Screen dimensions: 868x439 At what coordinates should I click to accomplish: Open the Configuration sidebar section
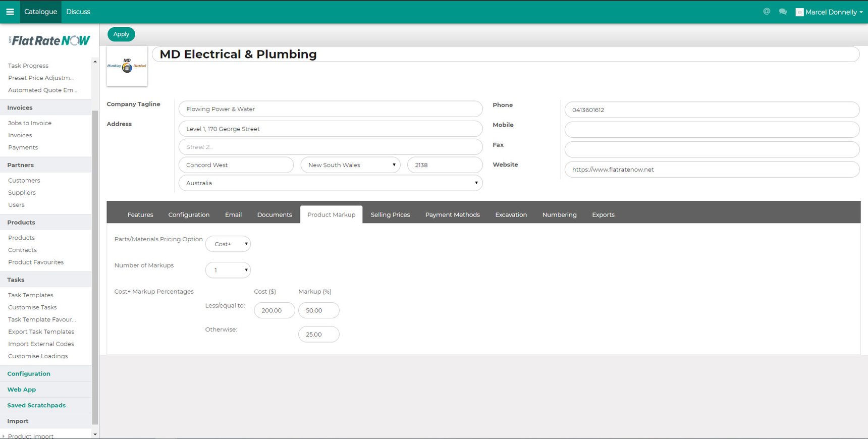click(29, 374)
